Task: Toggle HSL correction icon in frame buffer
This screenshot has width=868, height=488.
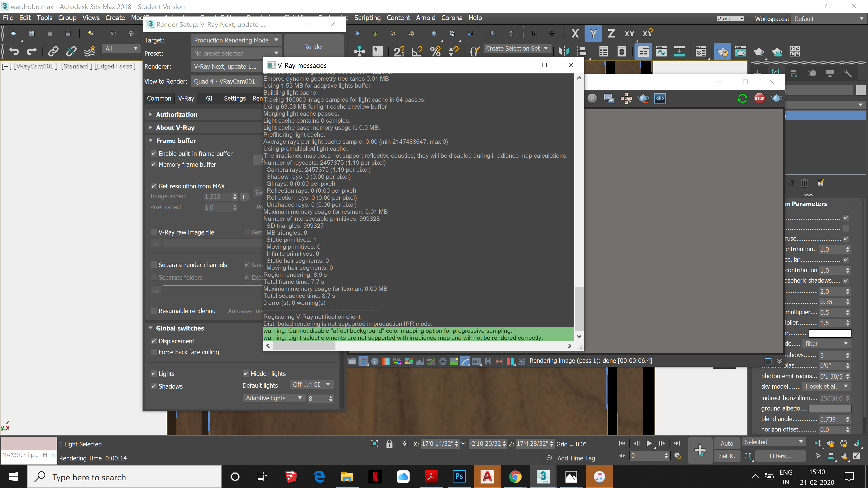Action: (397, 361)
